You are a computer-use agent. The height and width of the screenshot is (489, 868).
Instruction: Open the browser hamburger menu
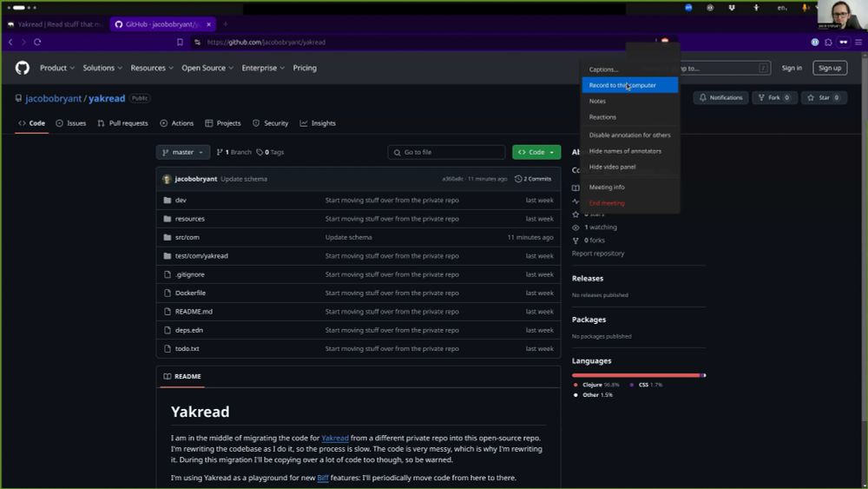(858, 42)
